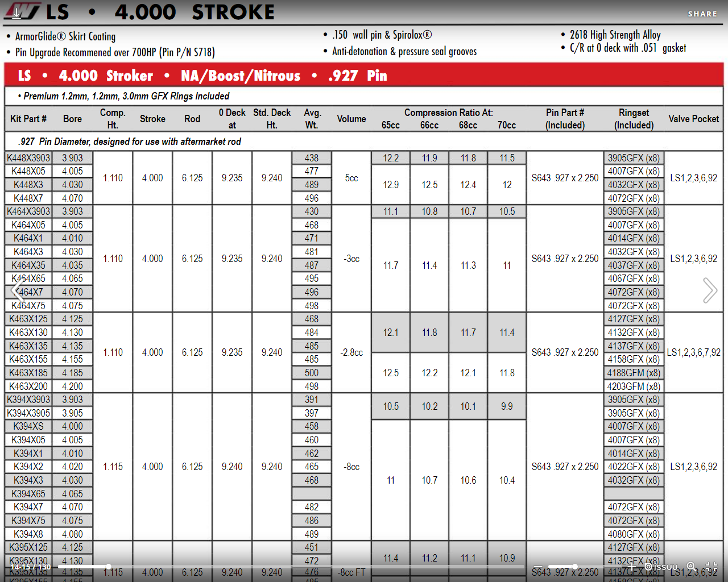The width and height of the screenshot is (728, 582).
Task: Open the issuu logo link
Action: tap(661, 567)
